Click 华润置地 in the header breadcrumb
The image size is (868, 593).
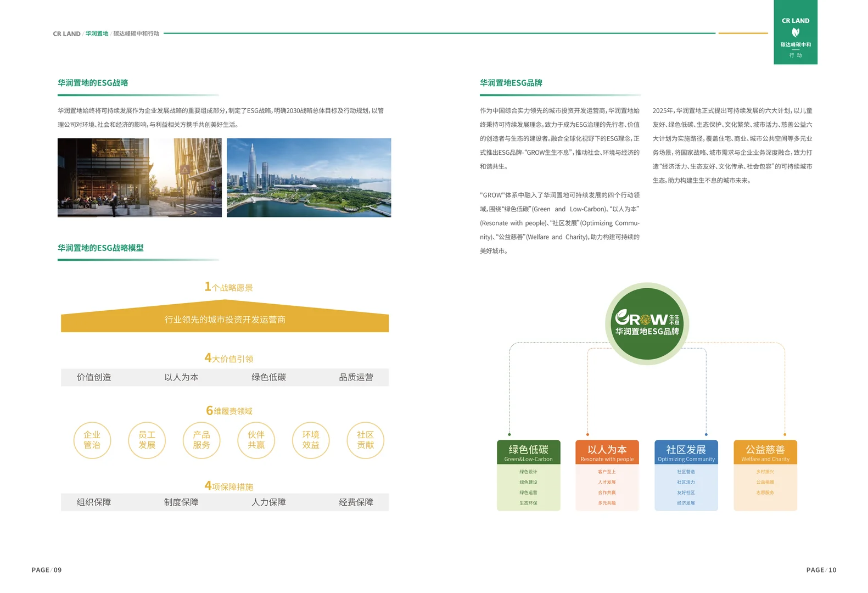tap(97, 33)
